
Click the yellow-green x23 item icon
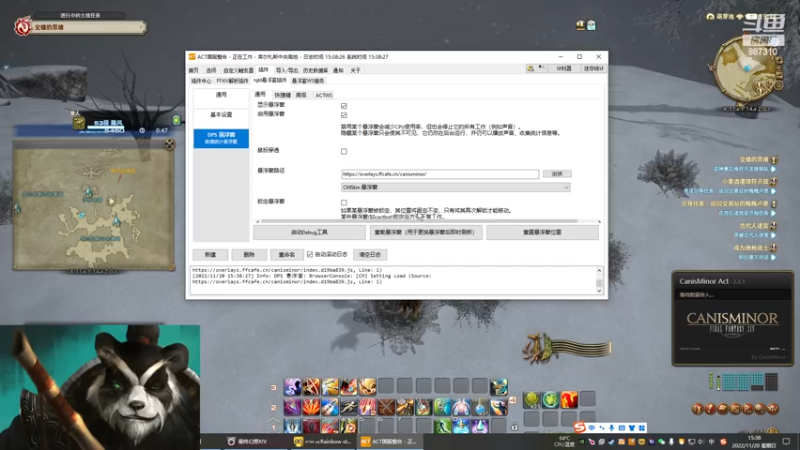[531, 399]
